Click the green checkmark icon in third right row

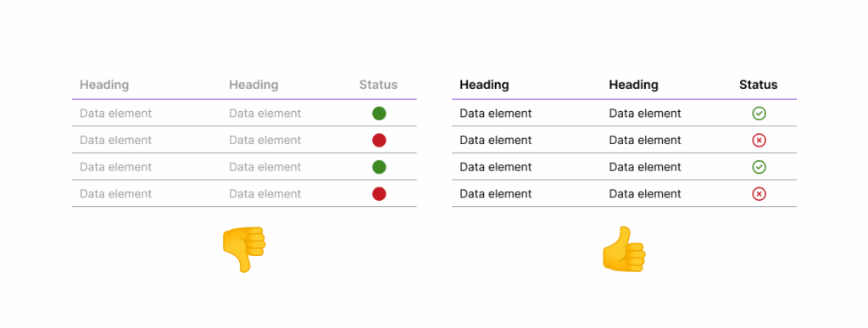tap(759, 167)
